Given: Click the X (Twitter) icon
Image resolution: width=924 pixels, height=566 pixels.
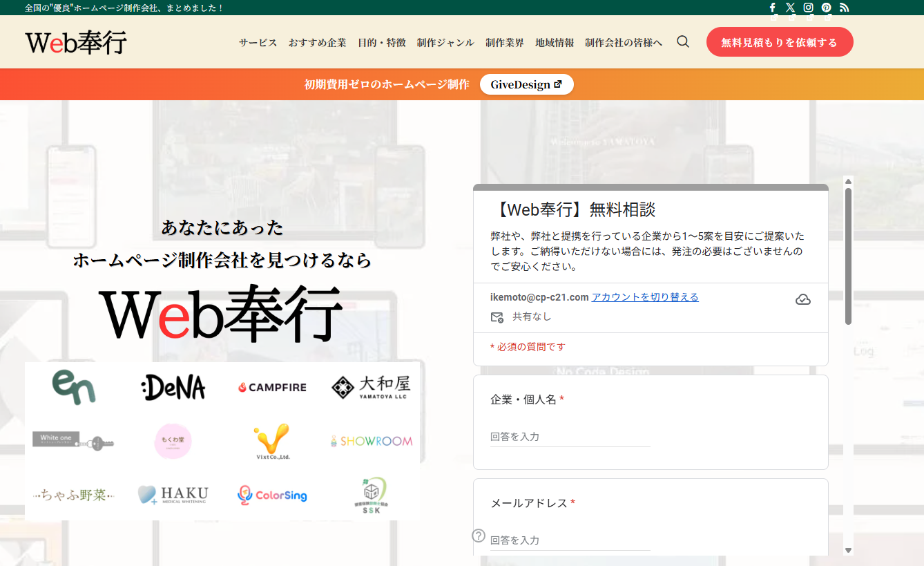Looking at the screenshot, I should pos(790,7).
